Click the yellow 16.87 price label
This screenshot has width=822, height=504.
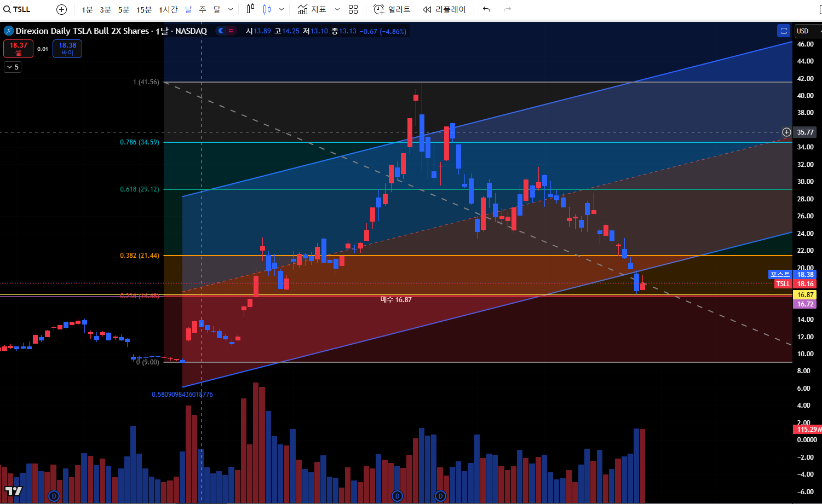pos(804,295)
